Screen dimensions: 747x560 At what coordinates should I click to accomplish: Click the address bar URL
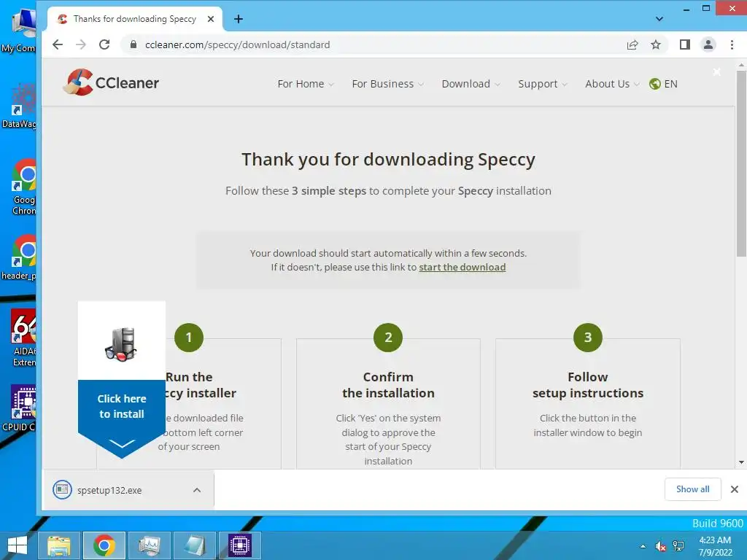point(237,44)
